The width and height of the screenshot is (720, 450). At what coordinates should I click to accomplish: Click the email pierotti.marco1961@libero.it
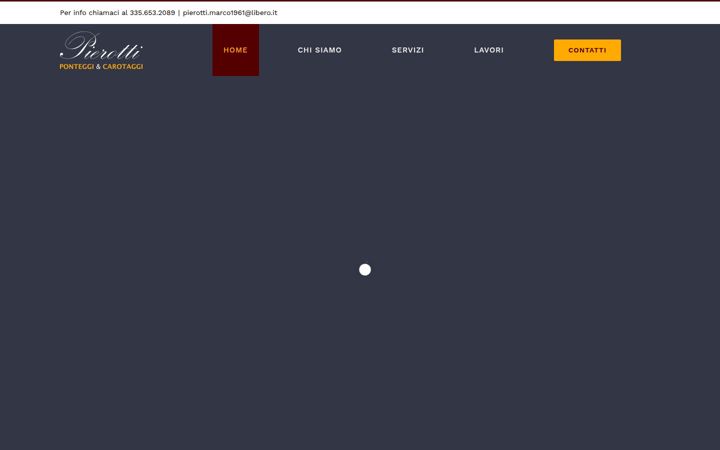[x=230, y=13]
